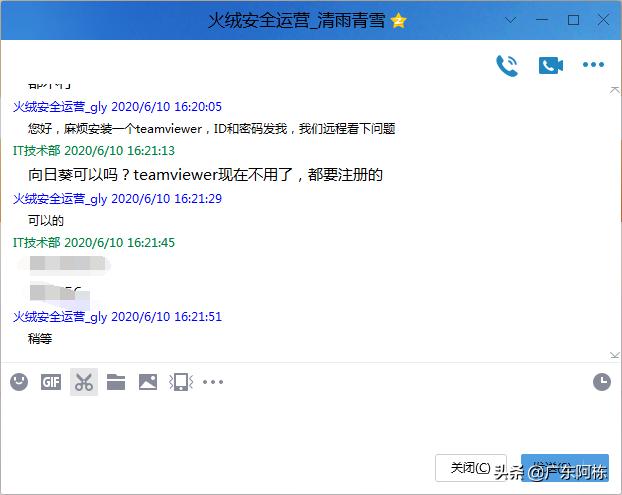Open more toolbar tools (three dots)
Screen dimensions: 622x495
(213, 382)
